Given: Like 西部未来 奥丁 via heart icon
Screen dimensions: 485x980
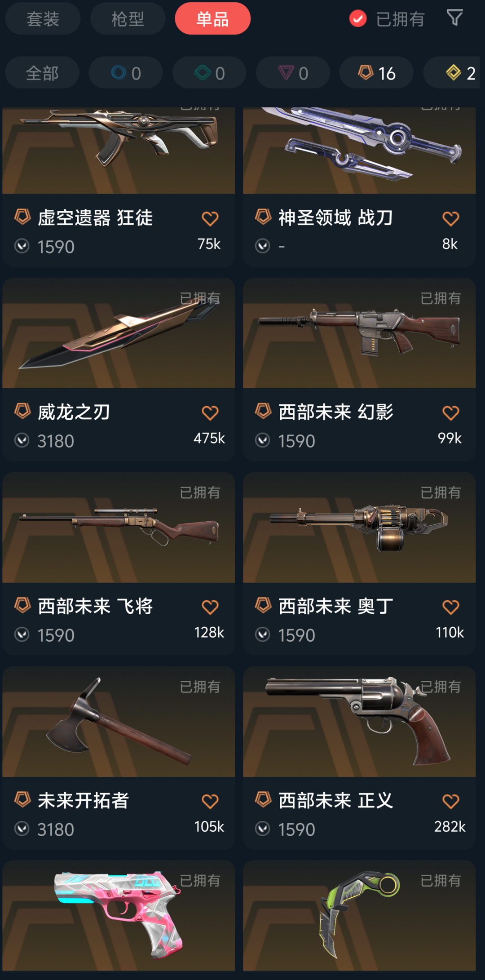Looking at the screenshot, I should [450, 607].
